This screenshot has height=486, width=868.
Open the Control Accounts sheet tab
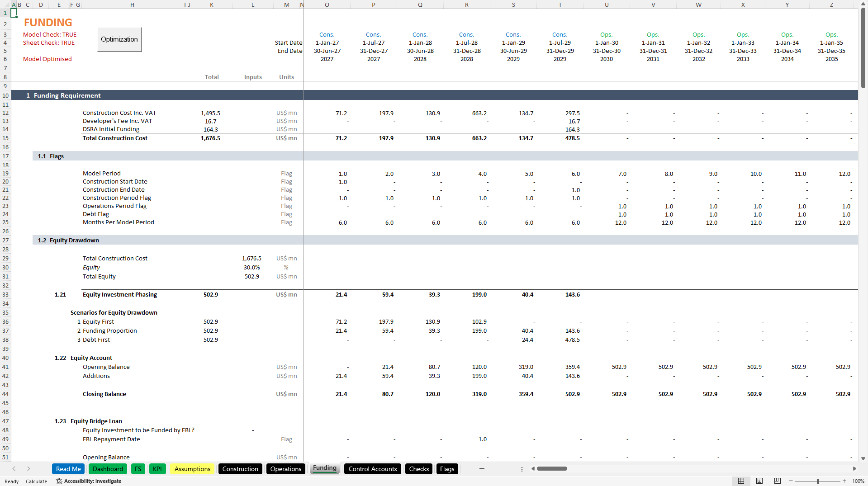point(373,469)
